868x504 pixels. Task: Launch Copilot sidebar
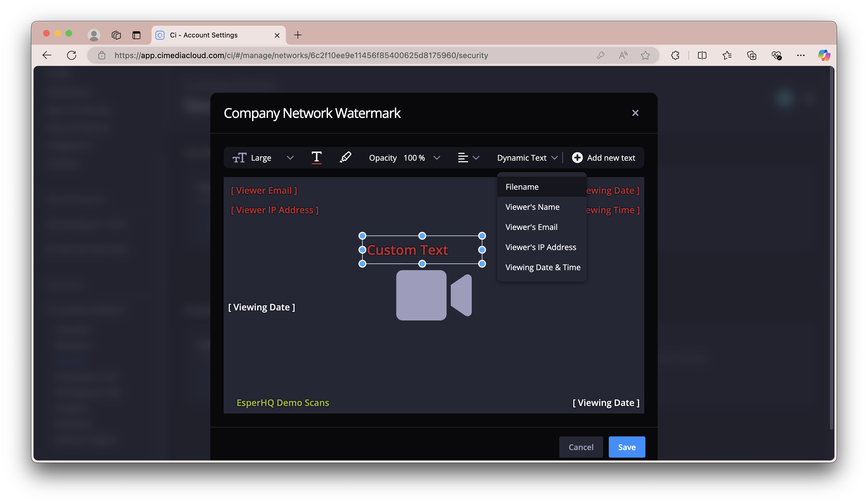point(824,55)
